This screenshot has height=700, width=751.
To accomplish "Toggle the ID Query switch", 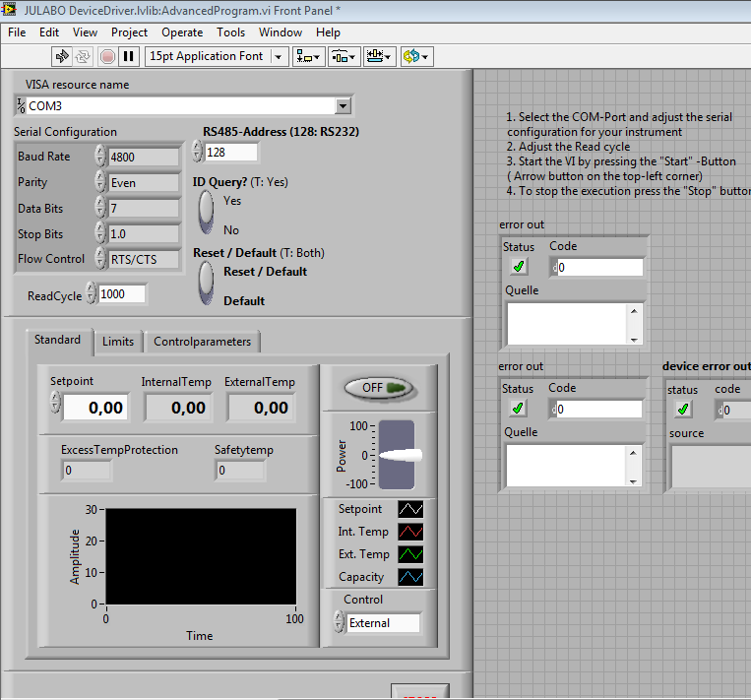I will pos(207,213).
